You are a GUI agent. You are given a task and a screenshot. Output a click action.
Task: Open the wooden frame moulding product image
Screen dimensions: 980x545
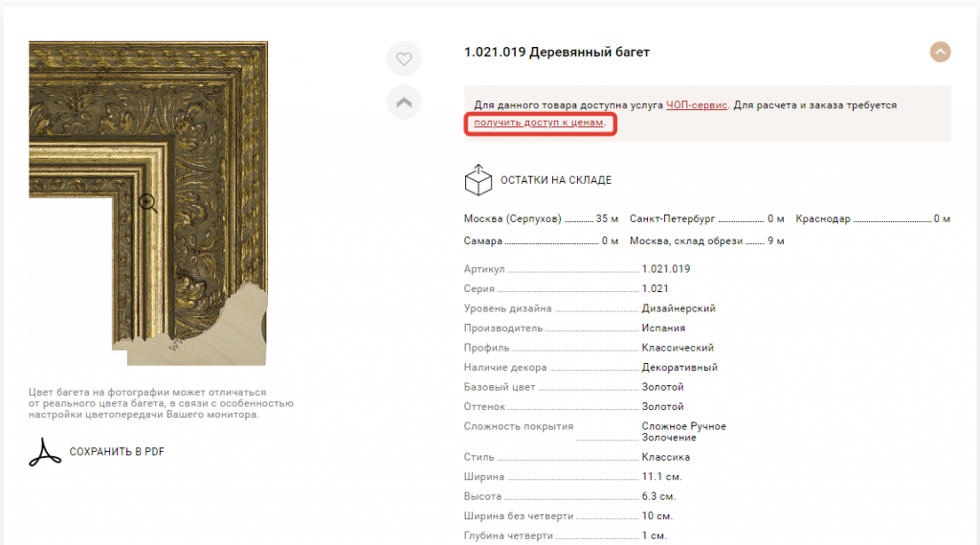tap(148, 203)
